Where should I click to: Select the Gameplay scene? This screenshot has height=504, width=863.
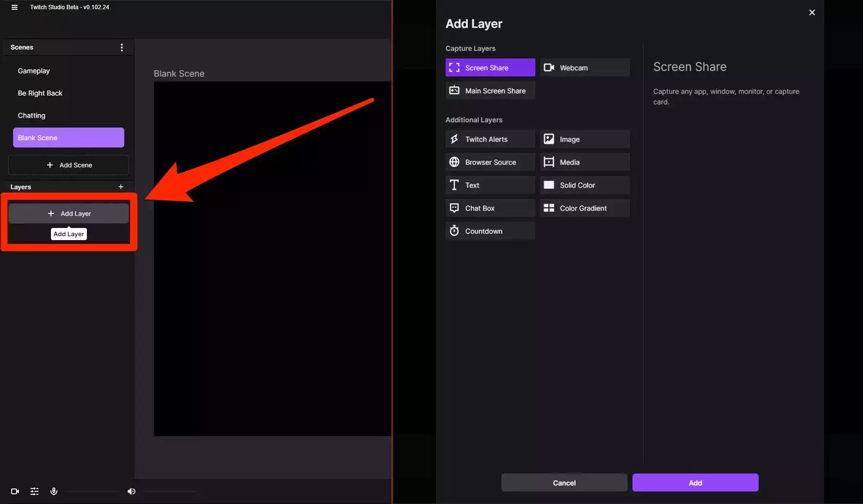pyautogui.click(x=34, y=71)
